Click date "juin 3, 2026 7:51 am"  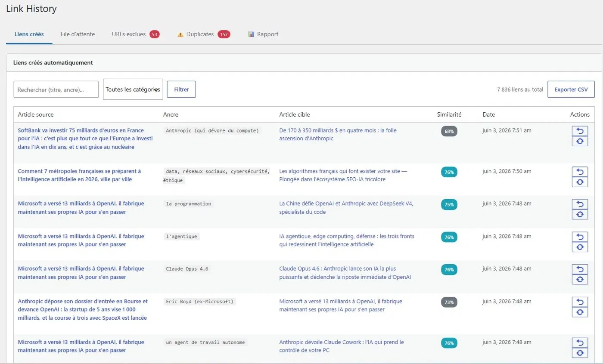(x=507, y=130)
